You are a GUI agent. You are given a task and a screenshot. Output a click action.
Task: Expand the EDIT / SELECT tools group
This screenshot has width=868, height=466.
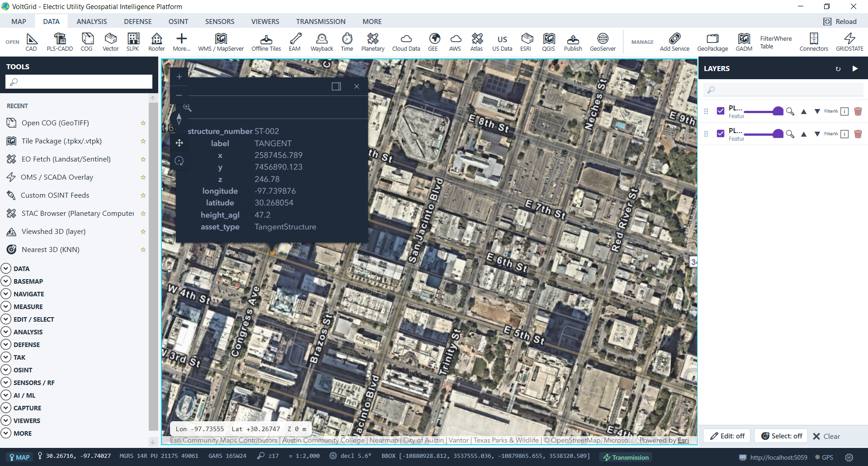tap(28, 319)
